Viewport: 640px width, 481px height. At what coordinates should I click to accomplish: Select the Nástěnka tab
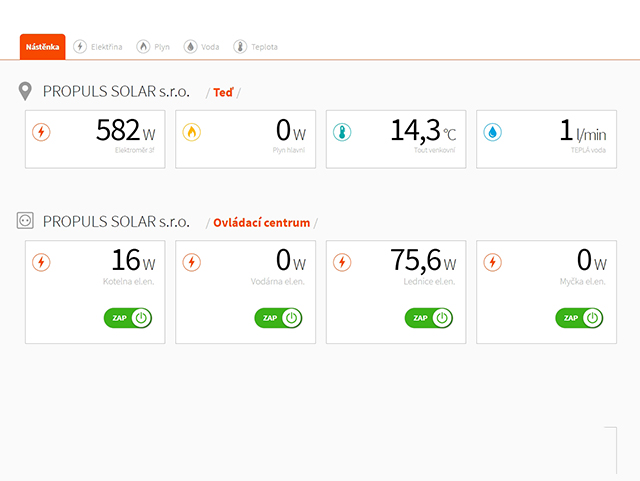click(x=43, y=46)
